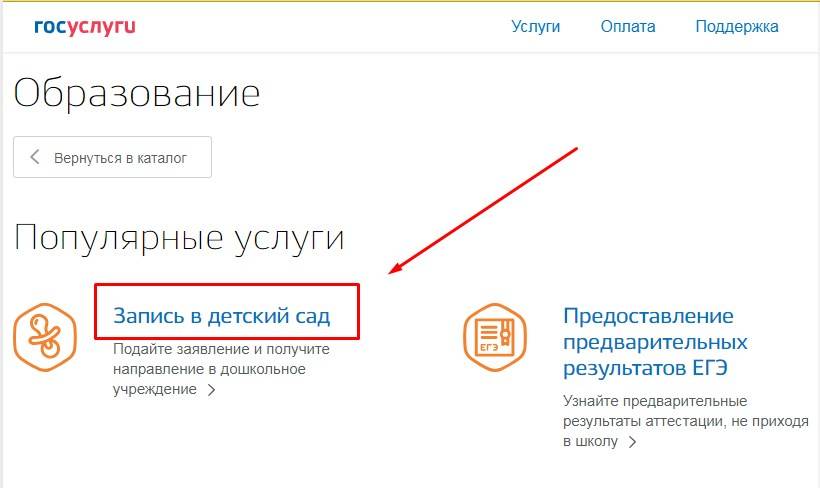Open the Поддержка page

(x=736, y=27)
